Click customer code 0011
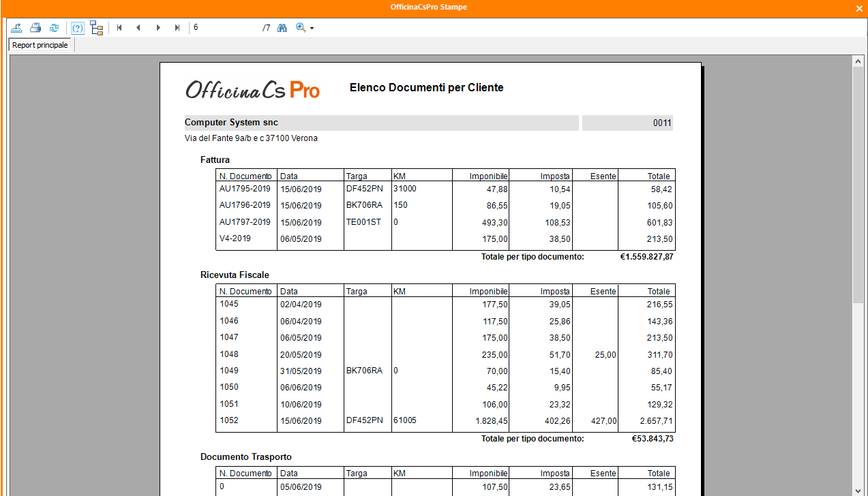 pyautogui.click(x=662, y=123)
